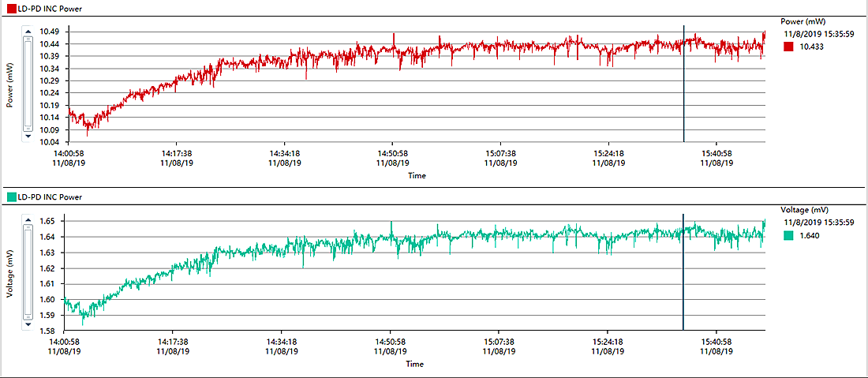This screenshot has height=378, width=868.
Task: Click the Power (mW) legend heading
Action: [803, 22]
